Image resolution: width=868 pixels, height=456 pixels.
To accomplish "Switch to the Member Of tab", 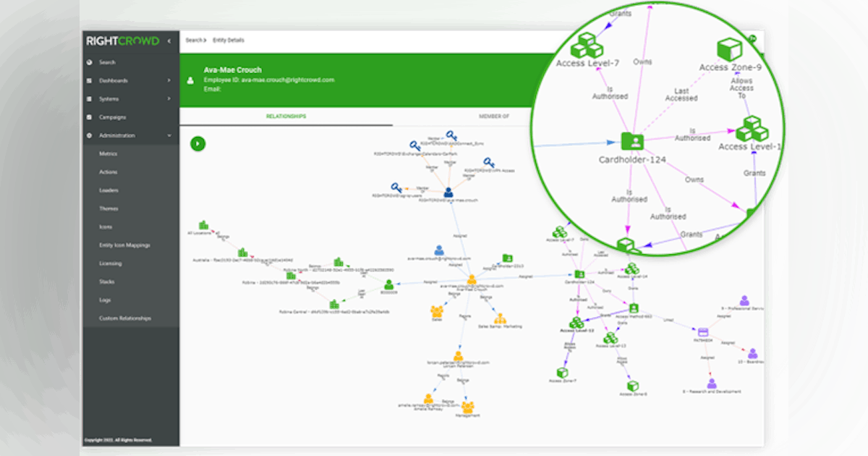I will click(x=494, y=116).
